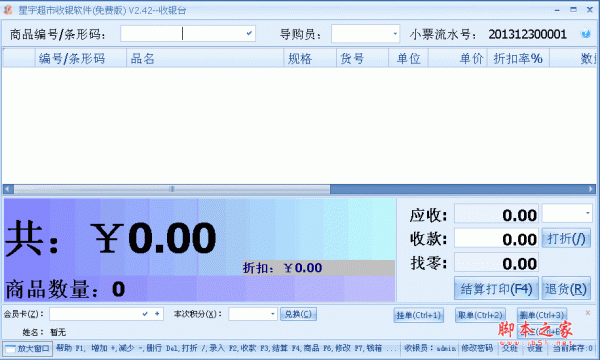This screenshot has height=360, width=600.
Task: Click the scrollbar left arrow of the table
Action: 8,189
